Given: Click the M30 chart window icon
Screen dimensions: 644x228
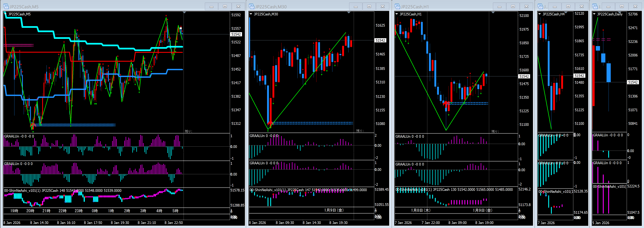Looking at the screenshot, I should [251, 7].
